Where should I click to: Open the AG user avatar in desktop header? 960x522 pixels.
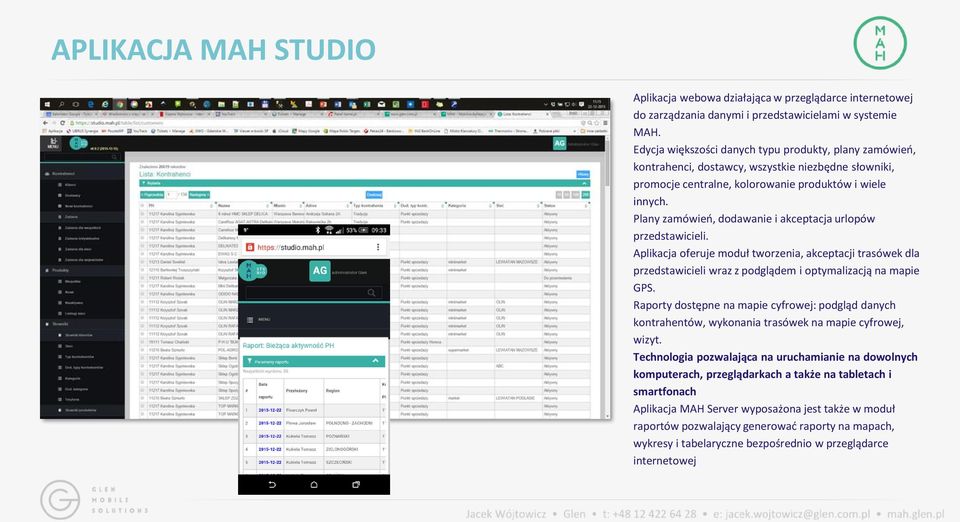560,143
